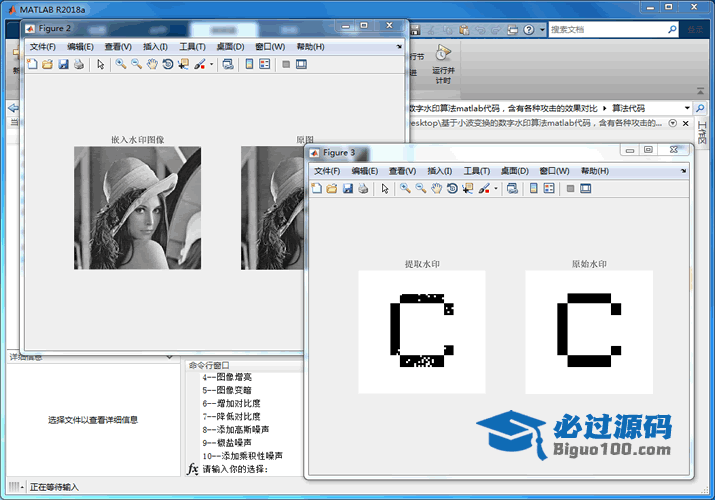The width and height of the screenshot is (715, 500).
Task: Toggle Insert Legend in Figure 3 toolbar
Action: coord(549,188)
